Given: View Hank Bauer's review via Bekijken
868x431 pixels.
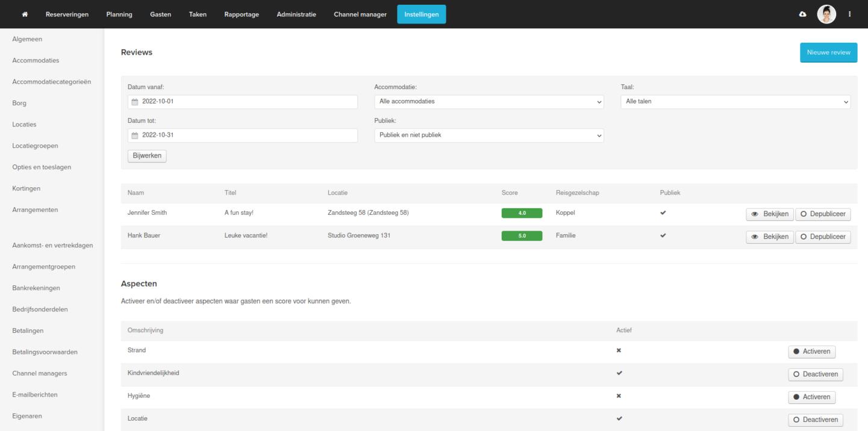Looking at the screenshot, I should click(x=769, y=237).
